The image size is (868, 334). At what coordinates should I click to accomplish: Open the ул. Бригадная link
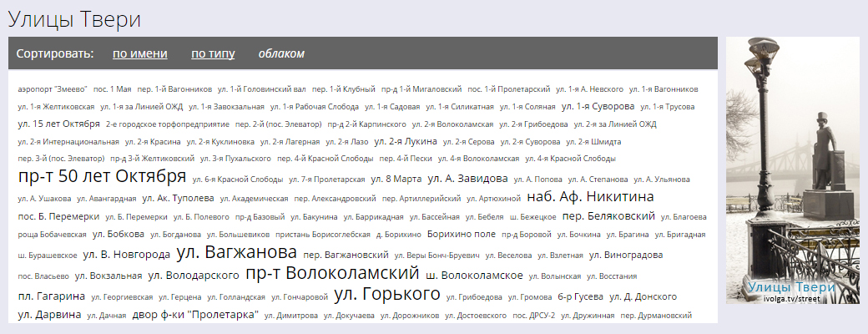pos(680,235)
